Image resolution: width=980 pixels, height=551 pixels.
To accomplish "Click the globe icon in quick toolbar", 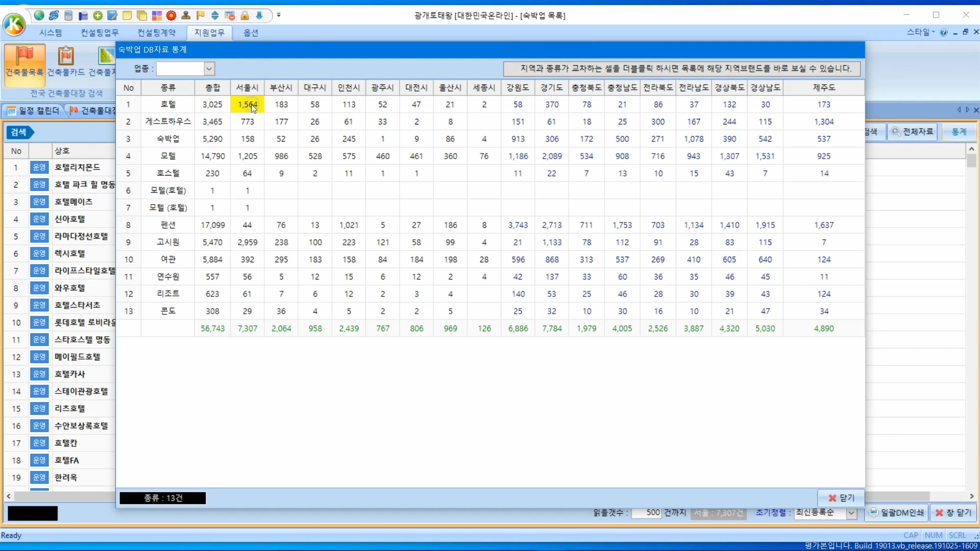I will tap(39, 15).
